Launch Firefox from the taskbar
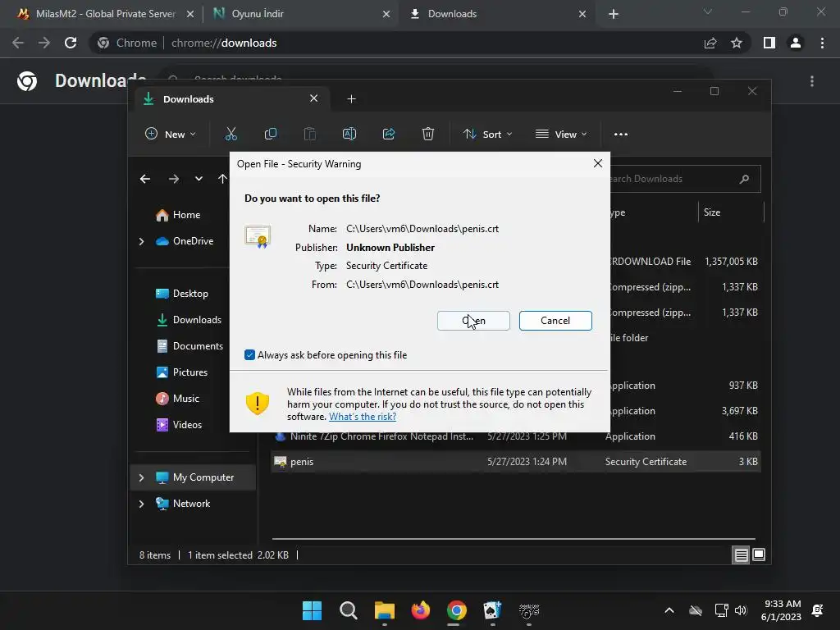The image size is (840, 630). coord(421,610)
